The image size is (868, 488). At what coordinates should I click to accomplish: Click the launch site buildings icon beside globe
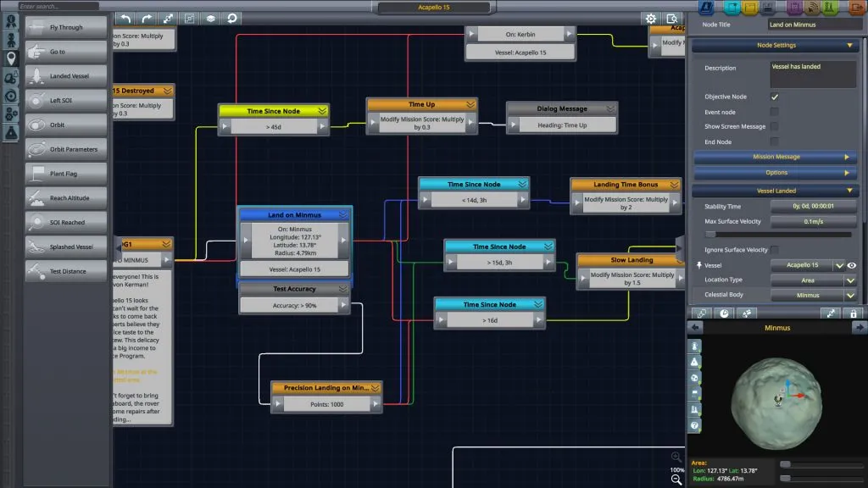tap(694, 409)
